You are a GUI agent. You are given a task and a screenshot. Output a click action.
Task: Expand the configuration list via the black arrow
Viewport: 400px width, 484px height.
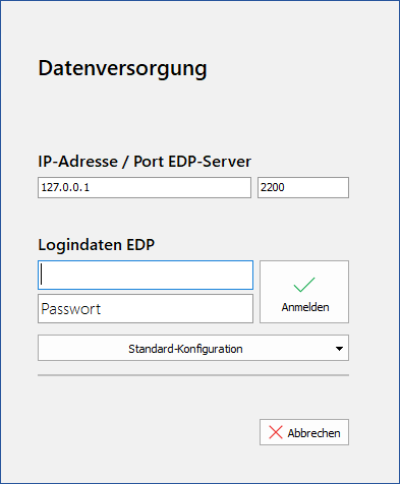click(x=339, y=349)
